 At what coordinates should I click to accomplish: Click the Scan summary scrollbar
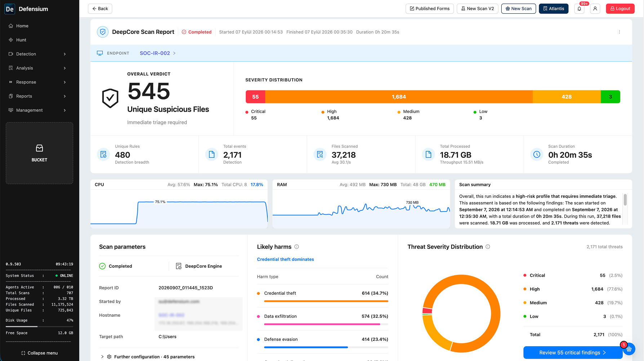tap(625, 200)
